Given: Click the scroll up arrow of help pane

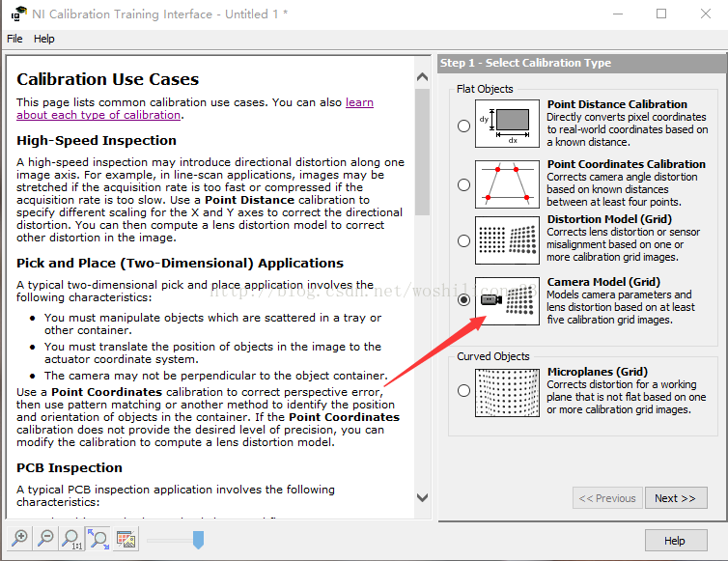Looking at the screenshot, I should 422,76.
